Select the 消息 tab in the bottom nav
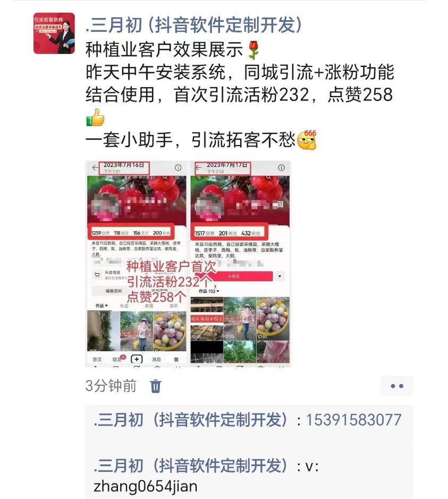The width and height of the screenshot is (448, 499). (x=156, y=360)
